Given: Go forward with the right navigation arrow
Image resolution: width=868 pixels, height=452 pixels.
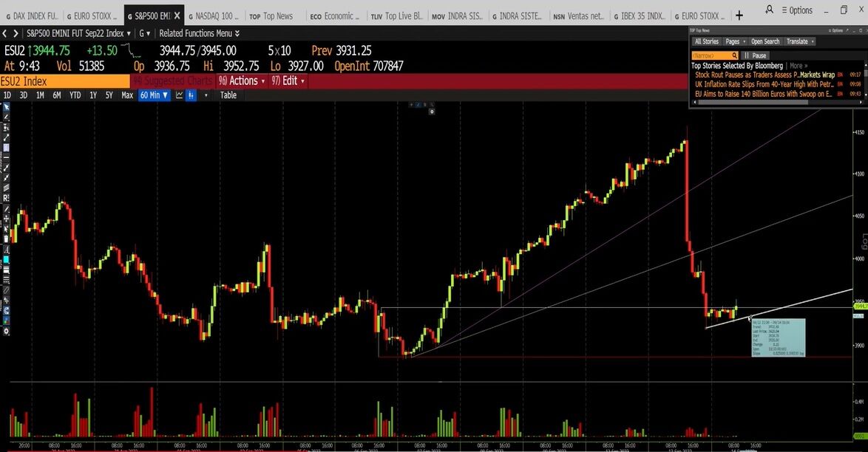Looking at the screenshot, I should coord(16,33).
